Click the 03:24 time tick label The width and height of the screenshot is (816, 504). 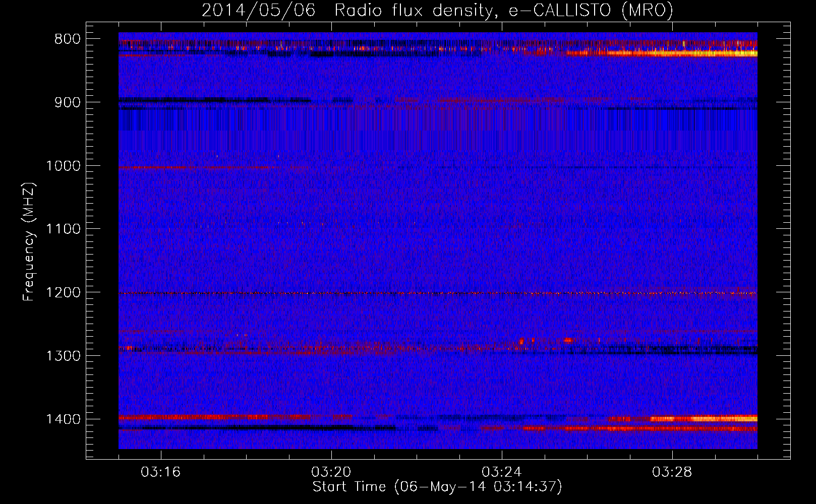(x=502, y=472)
